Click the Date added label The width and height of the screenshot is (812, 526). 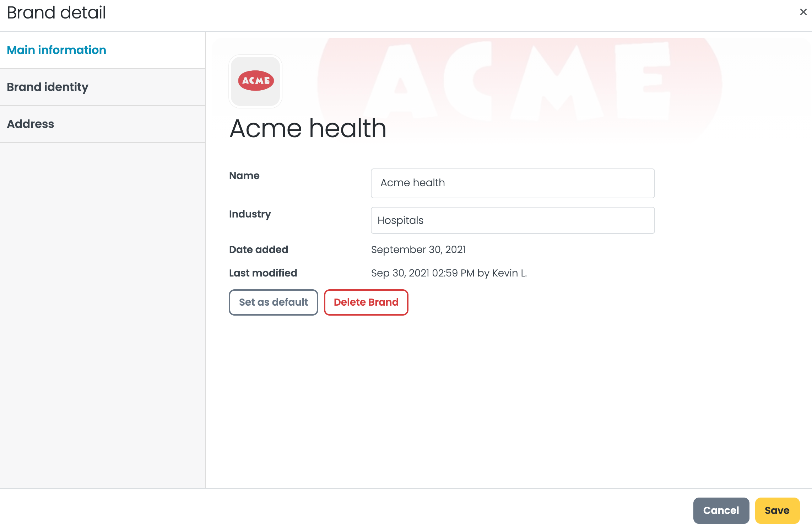click(259, 249)
